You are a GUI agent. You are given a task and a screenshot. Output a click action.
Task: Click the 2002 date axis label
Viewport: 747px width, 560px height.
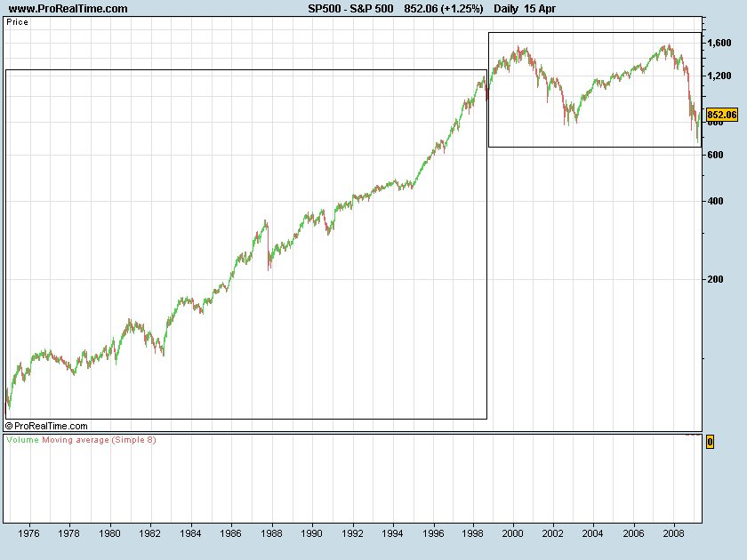pyautogui.click(x=552, y=532)
